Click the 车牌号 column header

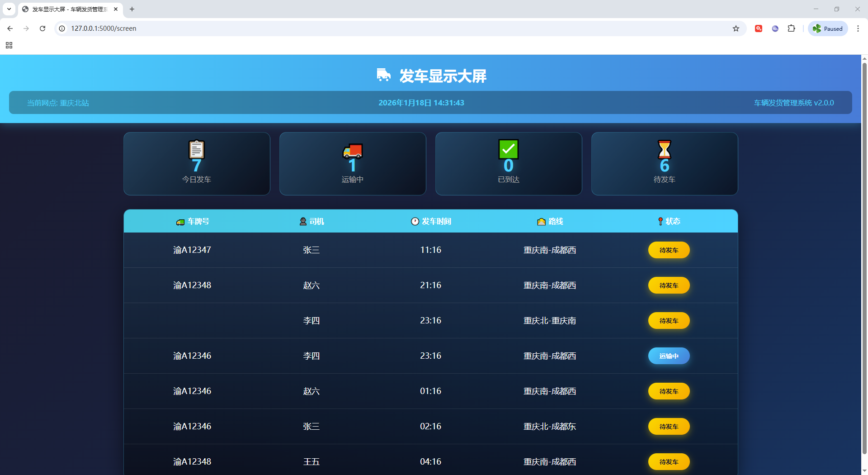193,221
